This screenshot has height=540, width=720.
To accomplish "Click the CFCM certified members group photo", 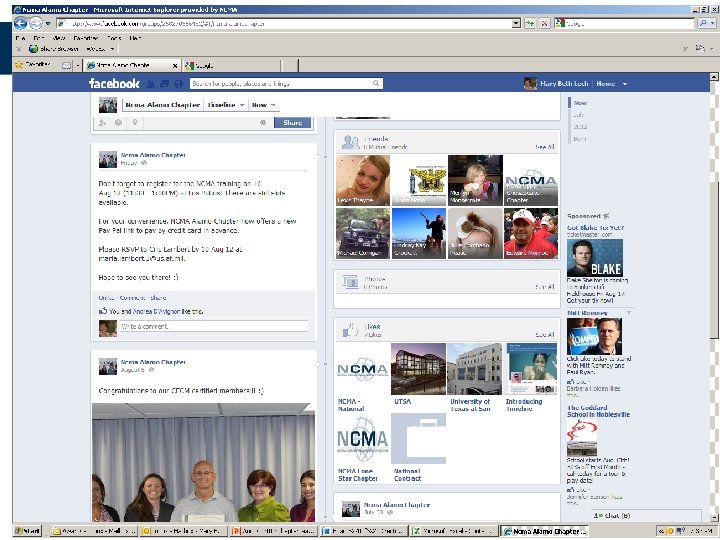I will (203, 462).
